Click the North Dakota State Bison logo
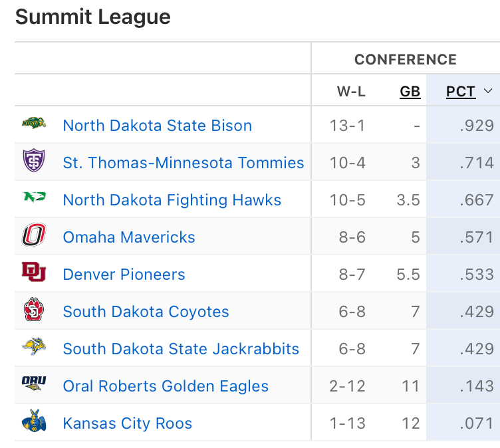This screenshot has height=448, width=500. point(33,124)
